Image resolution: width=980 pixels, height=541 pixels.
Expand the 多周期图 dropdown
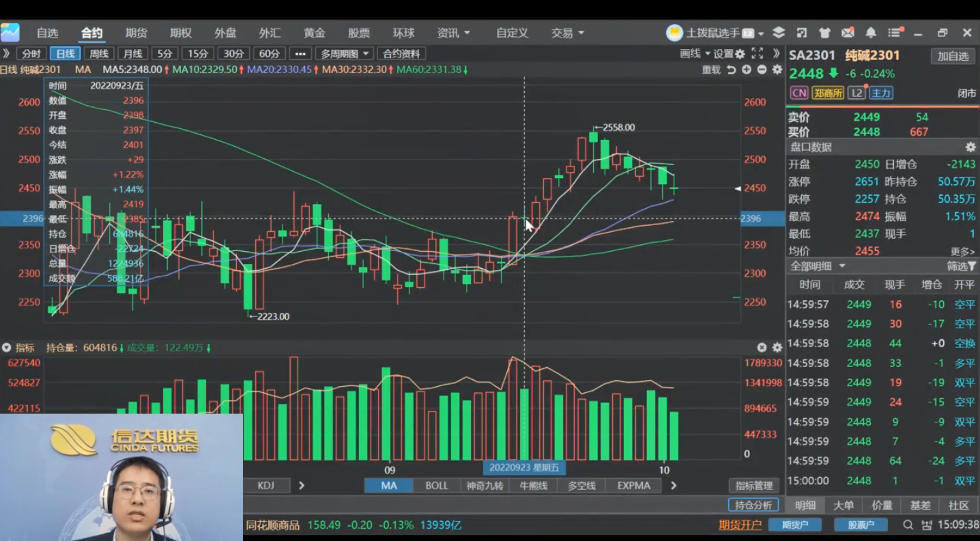[345, 54]
